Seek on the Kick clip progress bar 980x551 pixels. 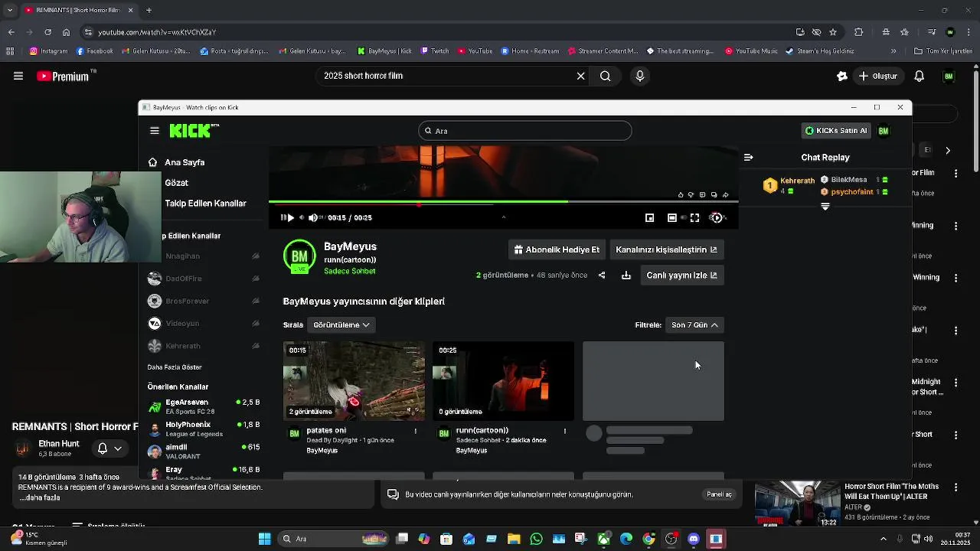(503, 203)
